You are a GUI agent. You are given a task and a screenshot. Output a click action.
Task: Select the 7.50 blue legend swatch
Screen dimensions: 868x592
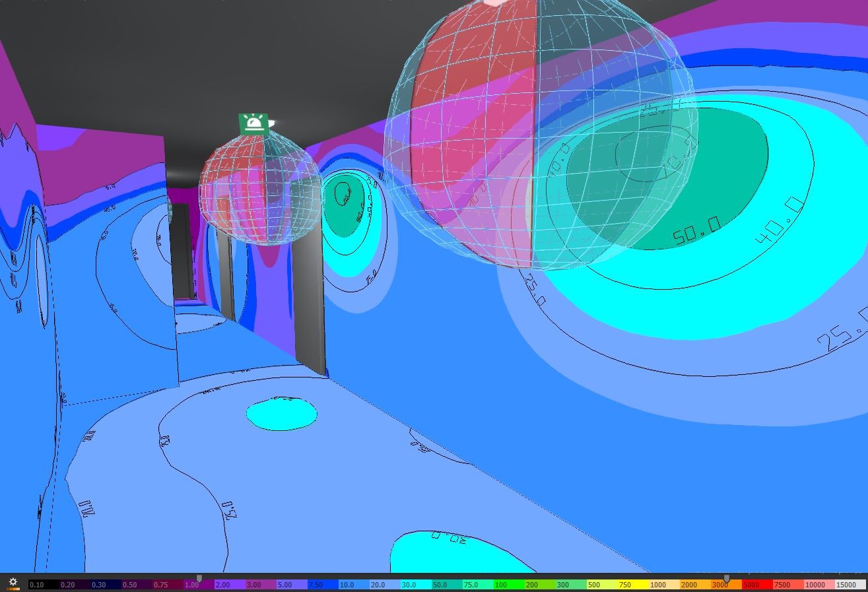pyautogui.click(x=322, y=585)
